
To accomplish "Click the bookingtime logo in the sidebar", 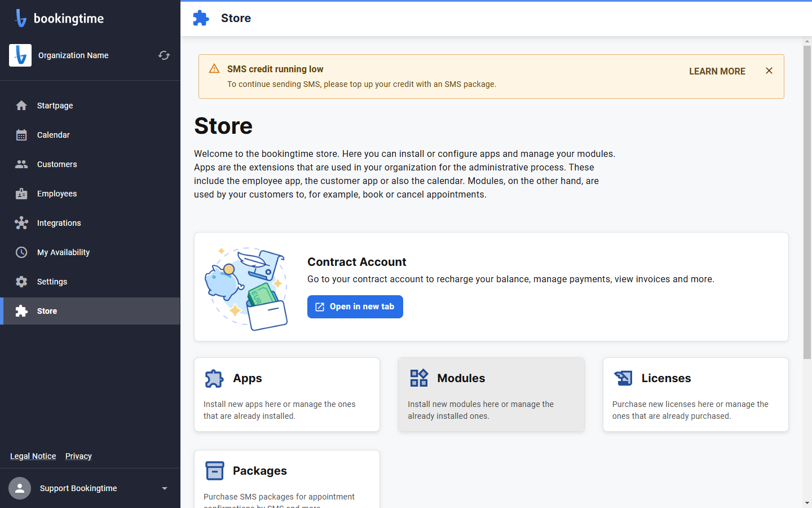I will (59, 18).
